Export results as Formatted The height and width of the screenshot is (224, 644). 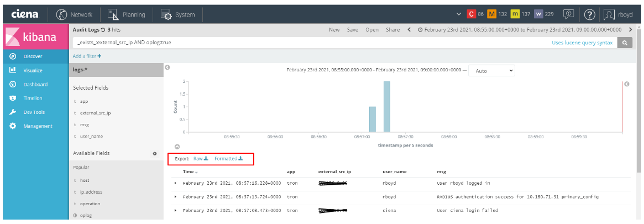tap(228, 159)
